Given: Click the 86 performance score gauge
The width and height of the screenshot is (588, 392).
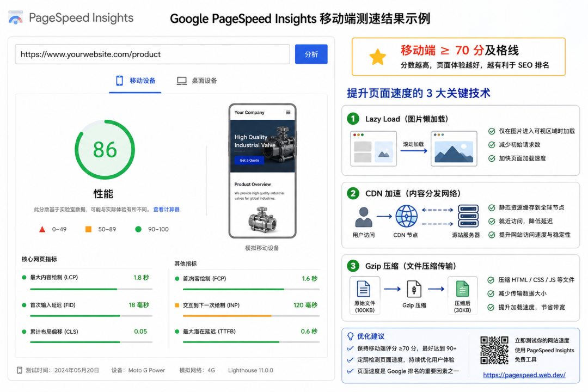Looking at the screenshot, I should (105, 149).
